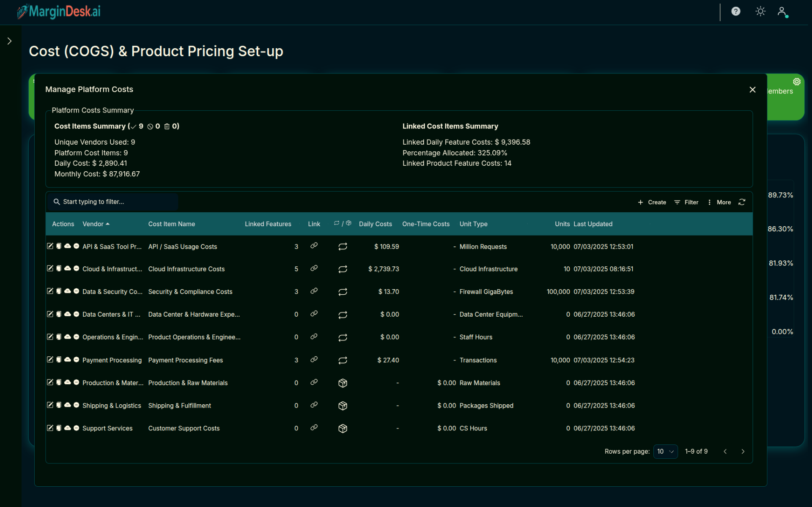Expand the collapsed left sidebar chevron

tap(9, 41)
